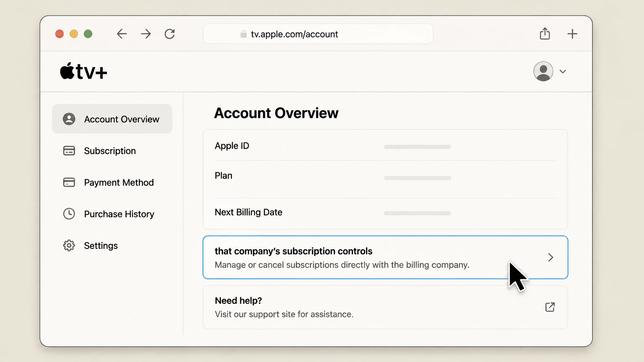The width and height of the screenshot is (644, 362).
Task: Click the Account Overview page heading
Action: coord(276,113)
